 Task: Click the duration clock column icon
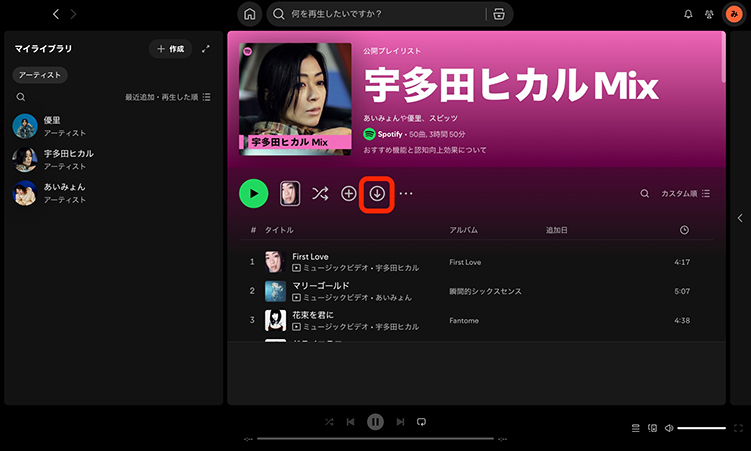[x=684, y=230]
